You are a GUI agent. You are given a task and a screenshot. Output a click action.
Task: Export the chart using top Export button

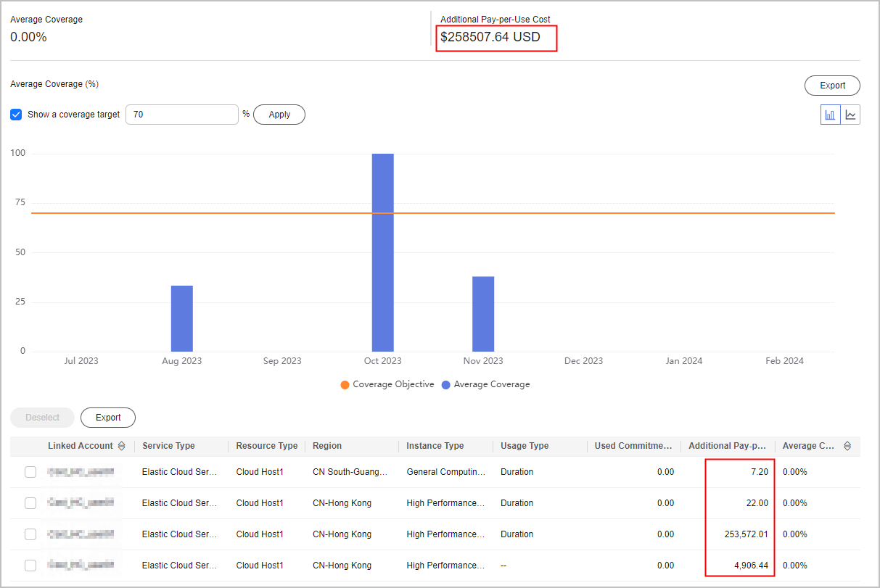pos(832,86)
